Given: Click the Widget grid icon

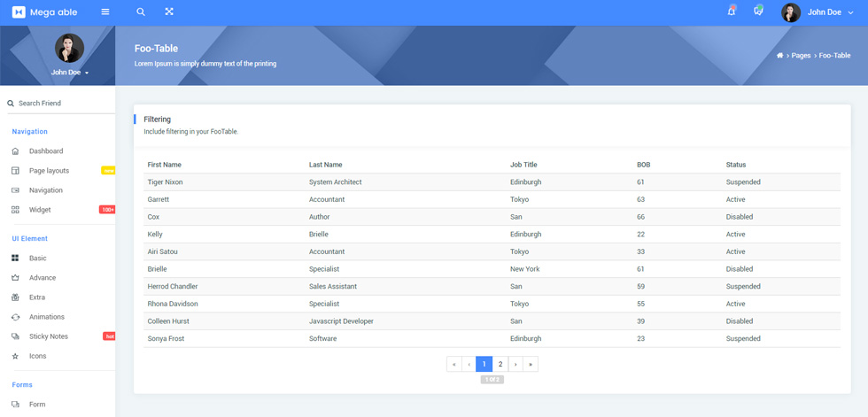Looking at the screenshot, I should [16, 210].
